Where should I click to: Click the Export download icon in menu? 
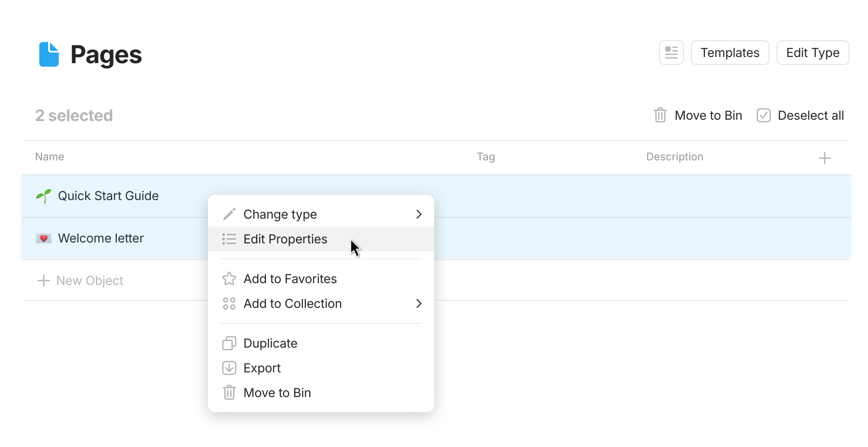tap(229, 368)
